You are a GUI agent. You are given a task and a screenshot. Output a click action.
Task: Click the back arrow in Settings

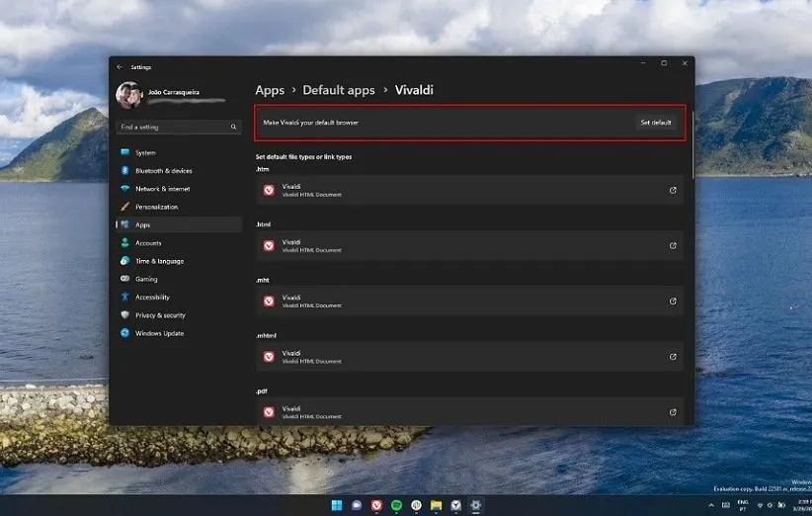pyautogui.click(x=120, y=67)
